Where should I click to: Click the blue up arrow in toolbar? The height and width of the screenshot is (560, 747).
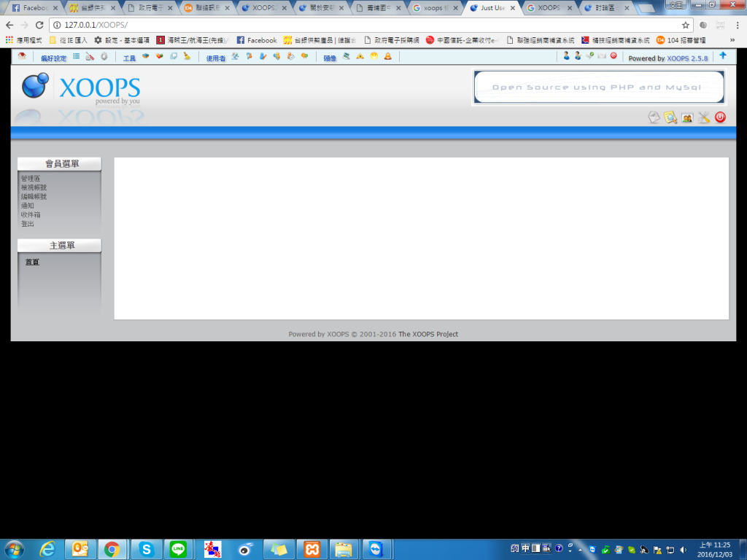(723, 56)
